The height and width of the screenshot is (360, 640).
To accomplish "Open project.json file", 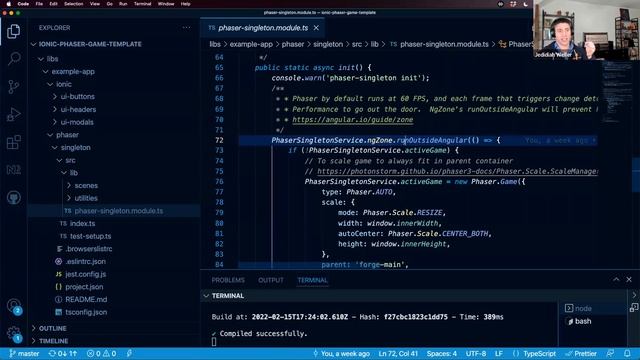I will (x=84, y=287).
